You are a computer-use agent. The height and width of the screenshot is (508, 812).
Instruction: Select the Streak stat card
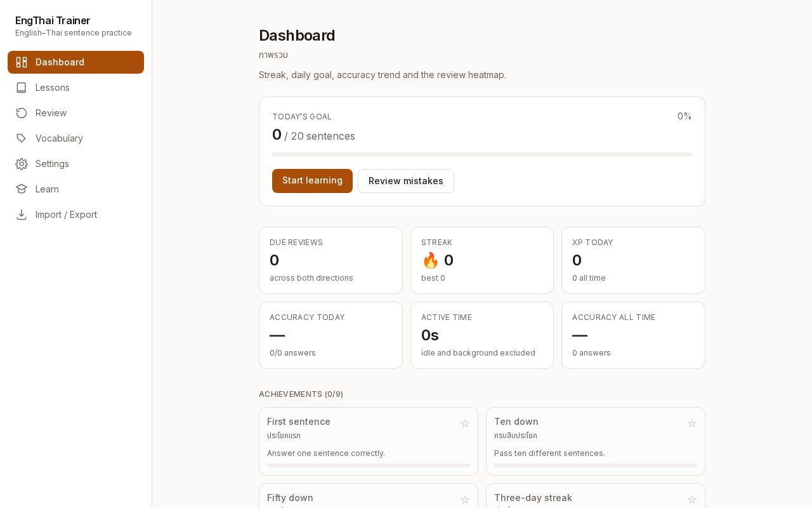pyautogui.click(x=482, y=260)
